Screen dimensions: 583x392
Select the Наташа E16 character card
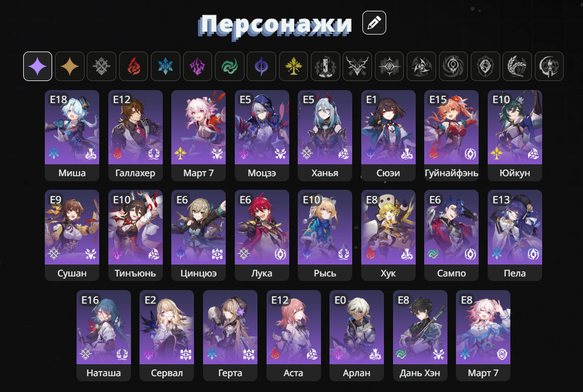(104, 335)
